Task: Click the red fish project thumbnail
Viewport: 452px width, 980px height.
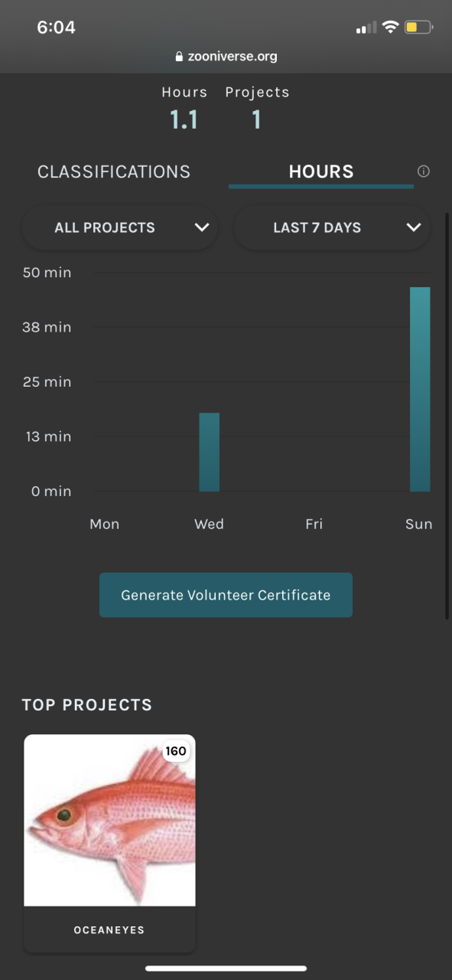Action: pos(109,820)
